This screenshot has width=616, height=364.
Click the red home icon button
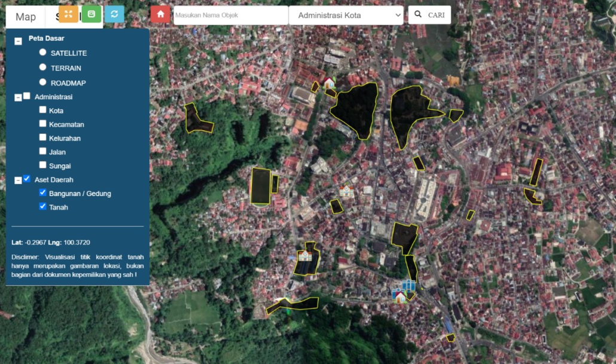(x=160, y=14)
